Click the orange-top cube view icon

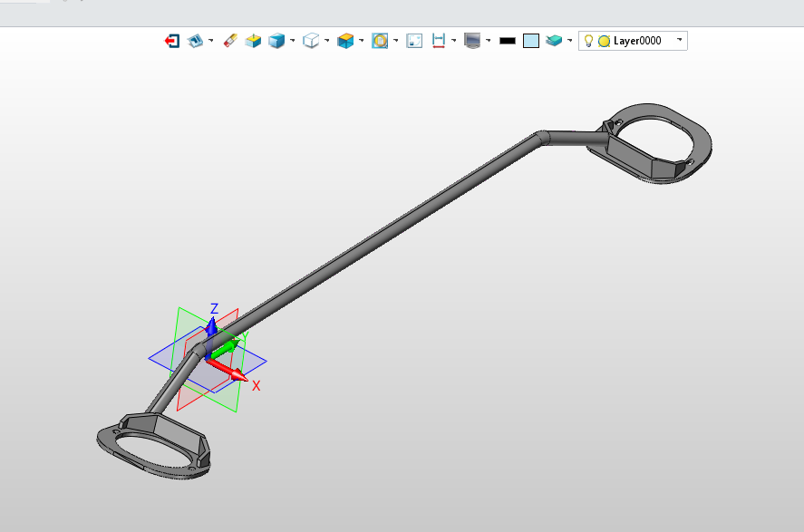coord(345,41)
